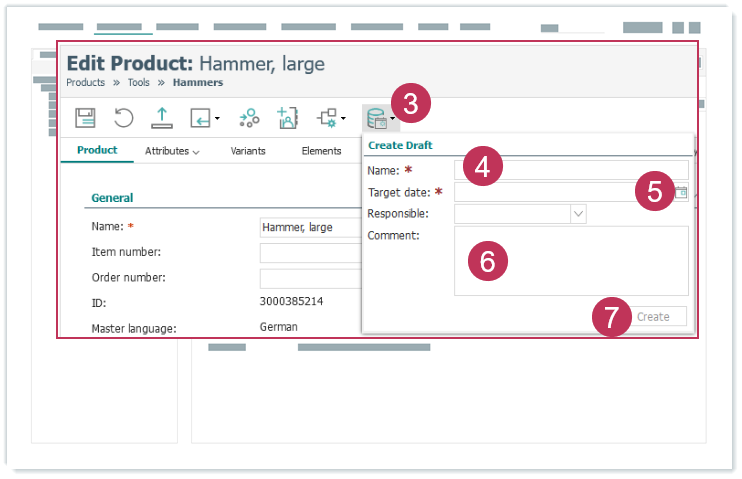The height and width of the screenshot is (479, 742).
Task: Click the add contact/book icon in toolbar
Action: click(x=288, y=118)
